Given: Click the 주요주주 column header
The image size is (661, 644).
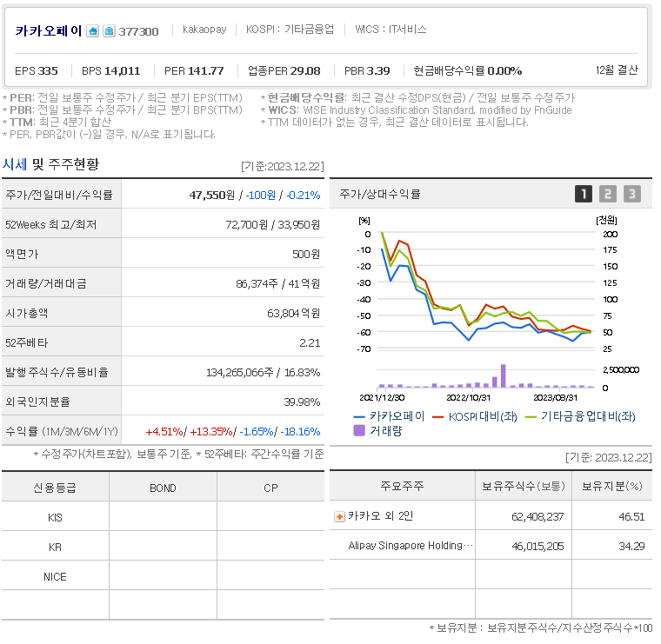Looking at the screenshot, I should coord(402,486).
